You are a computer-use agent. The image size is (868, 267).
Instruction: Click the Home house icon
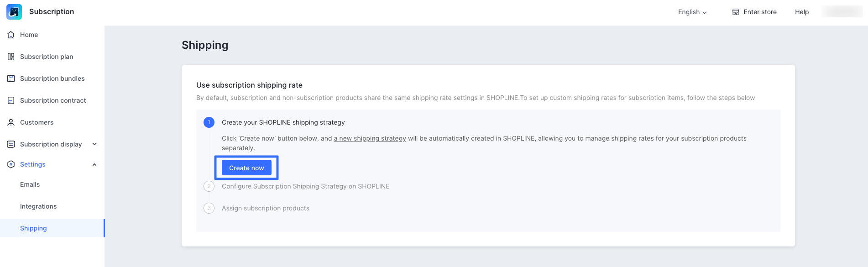tap(11, 35)
